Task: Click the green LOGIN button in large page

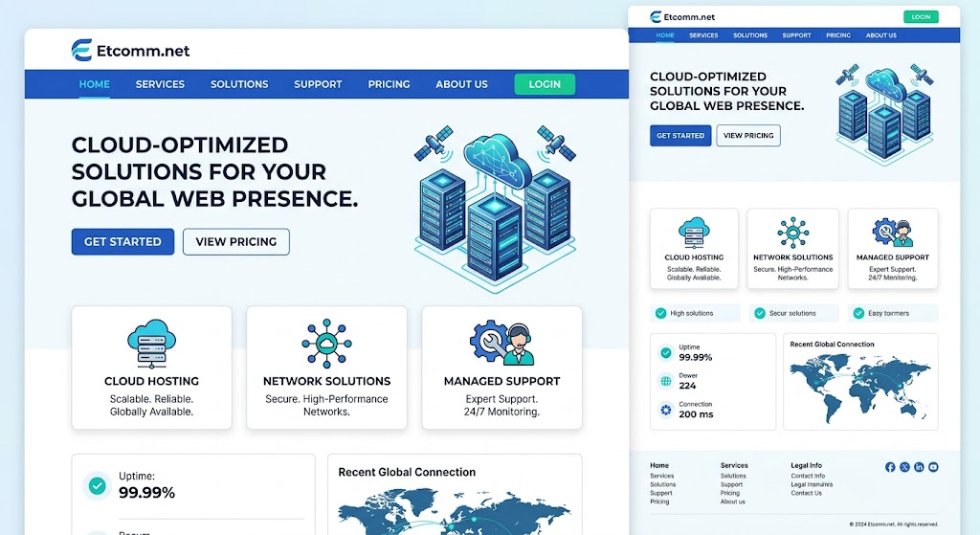Action: 545,84
